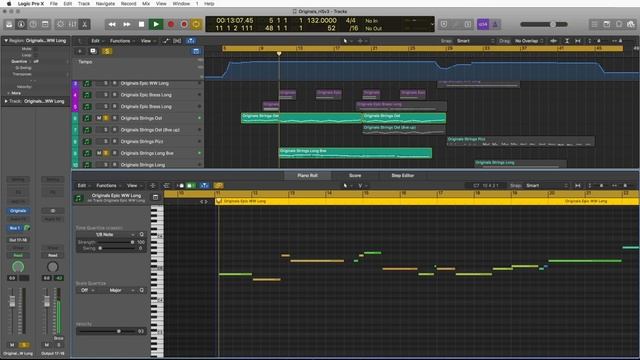
Task: Open the Snap Smart dropdown in Tracks area
Action: pos(476,41)
